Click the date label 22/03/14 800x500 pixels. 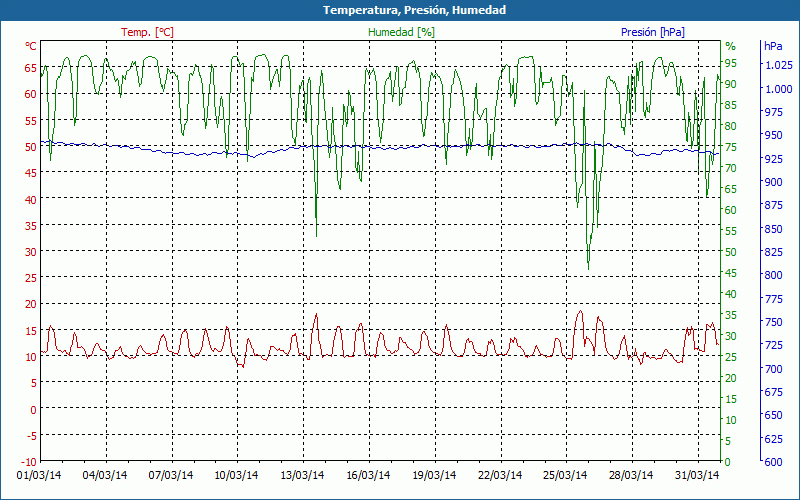click(x=500, y=475)
